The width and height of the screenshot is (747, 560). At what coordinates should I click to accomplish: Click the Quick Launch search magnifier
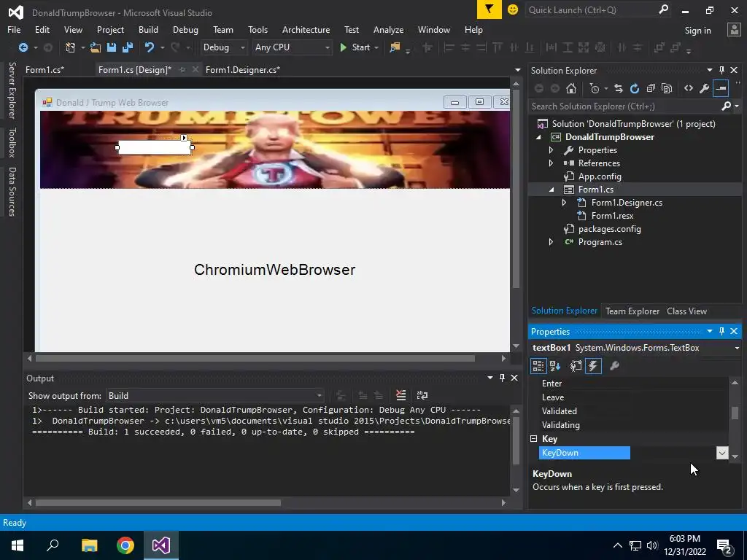[663, 9]
